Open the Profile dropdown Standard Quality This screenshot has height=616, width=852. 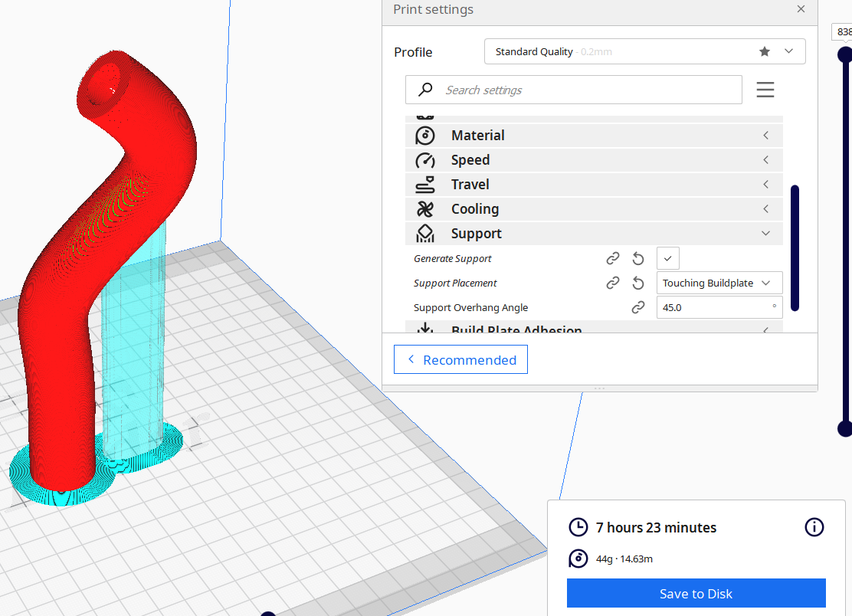[644, 51]
